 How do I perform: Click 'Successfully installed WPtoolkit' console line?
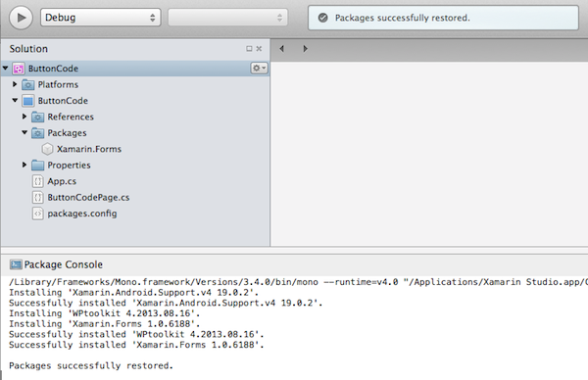[136, 334]
